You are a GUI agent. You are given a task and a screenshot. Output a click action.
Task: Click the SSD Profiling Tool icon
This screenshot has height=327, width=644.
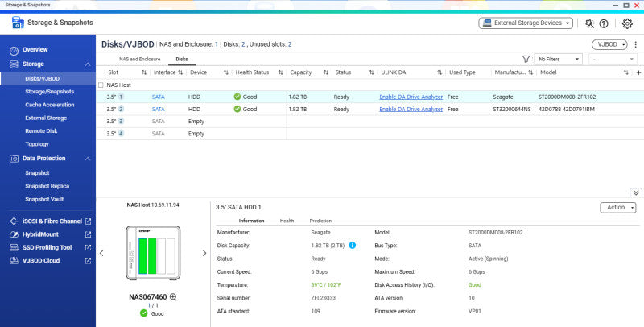click(x=14, y=248)
